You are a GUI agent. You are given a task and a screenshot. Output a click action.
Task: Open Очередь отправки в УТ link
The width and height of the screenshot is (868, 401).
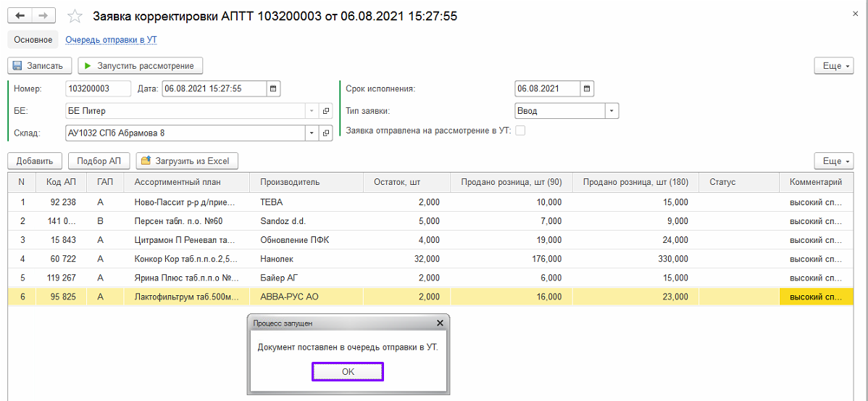point(112,40)
